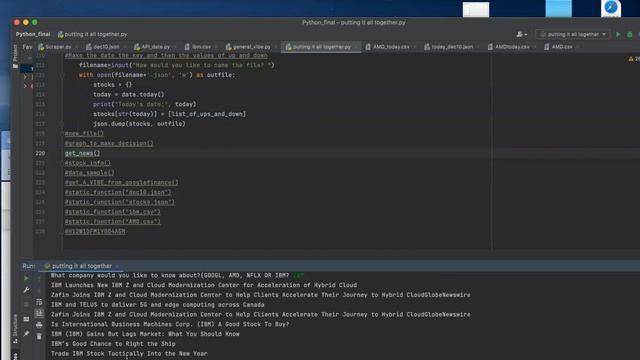This screenshot has width=640, height=360.
Task: Click console line 'IBM and TELUS to deliver 5G'
Action: click(158, 304)
